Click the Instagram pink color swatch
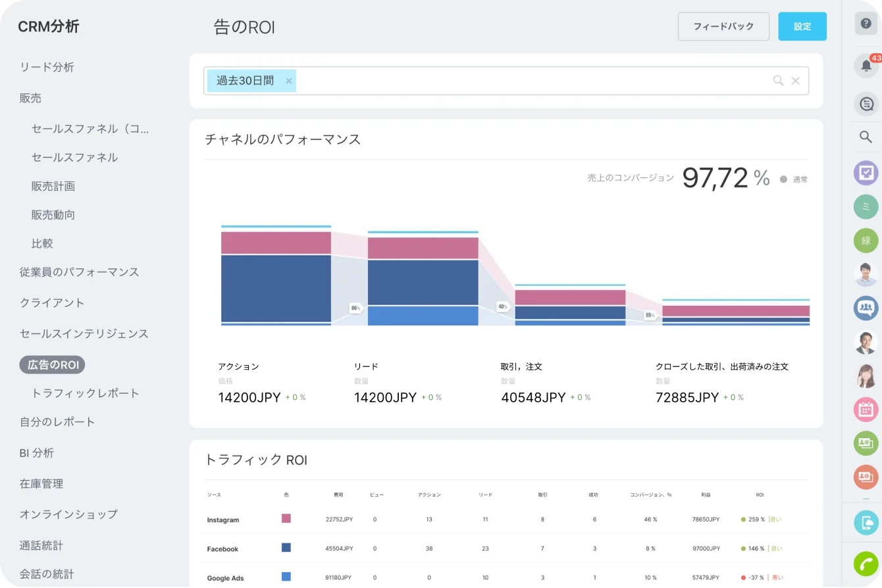 (286, 518)
